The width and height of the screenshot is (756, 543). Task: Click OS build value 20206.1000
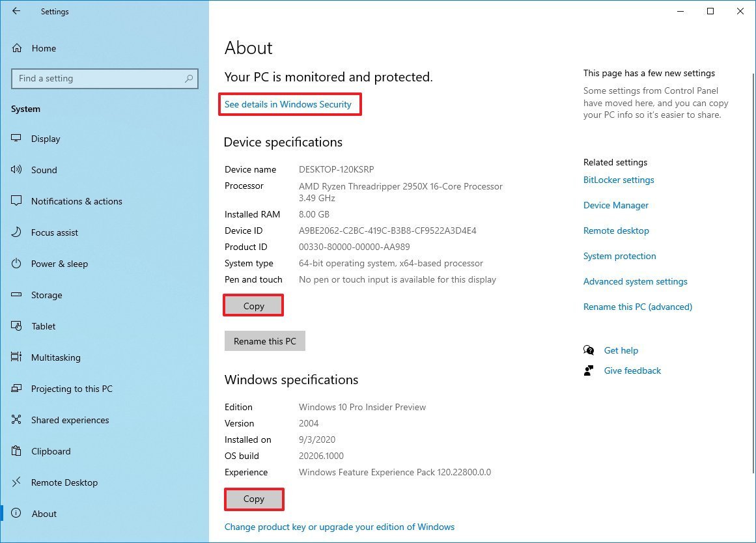click(321, 456)
